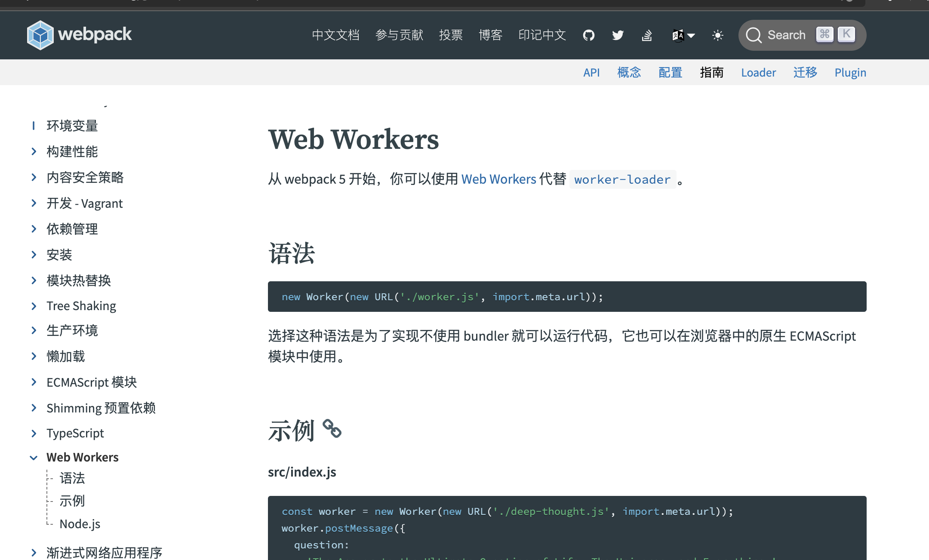929x560 pixels.
Task: Expand the 构建性能 sidebar chevron
Action: point(34,151)
